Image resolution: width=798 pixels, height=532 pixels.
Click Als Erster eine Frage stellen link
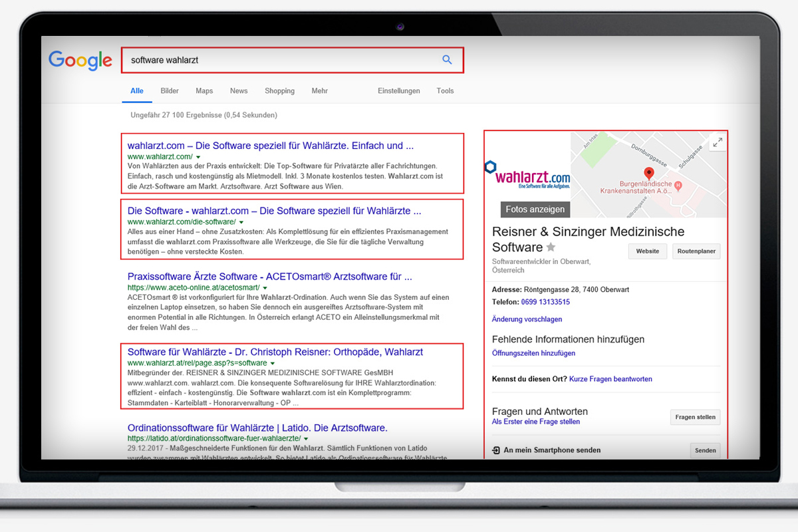coord(536,422)
